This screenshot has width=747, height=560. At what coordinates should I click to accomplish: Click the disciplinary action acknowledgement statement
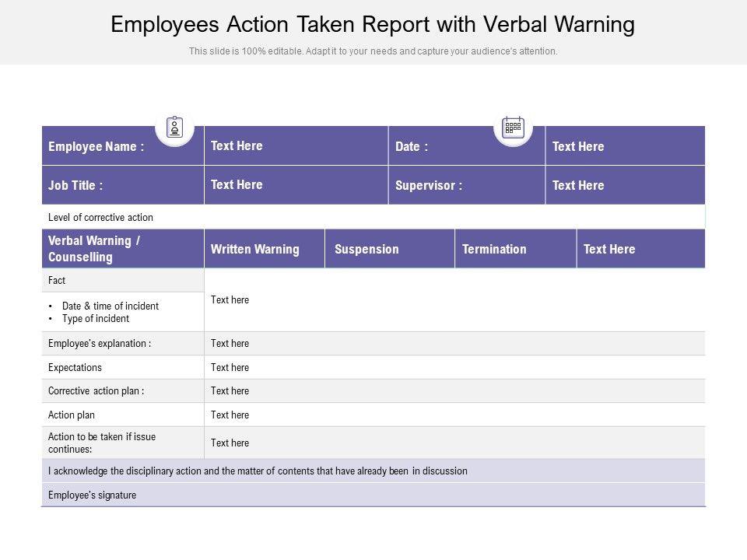click(x=258, y=471)
